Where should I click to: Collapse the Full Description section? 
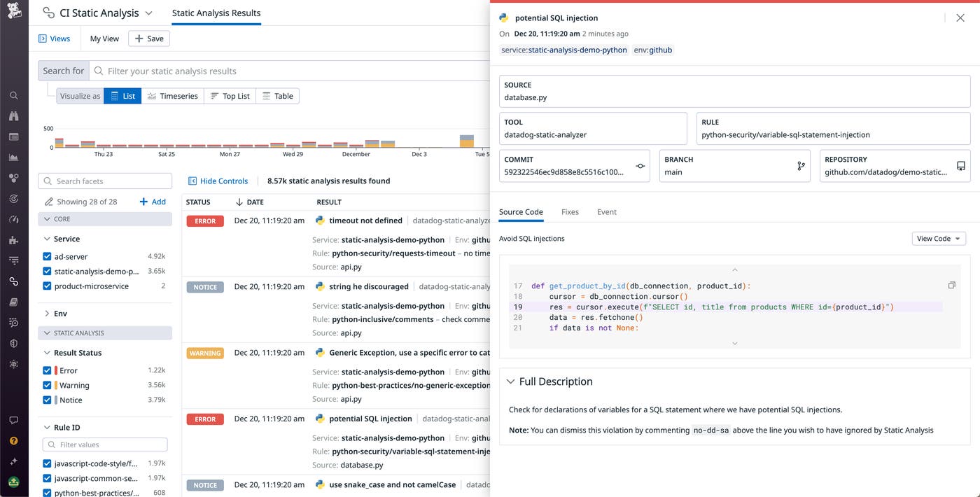click(512, 381)
